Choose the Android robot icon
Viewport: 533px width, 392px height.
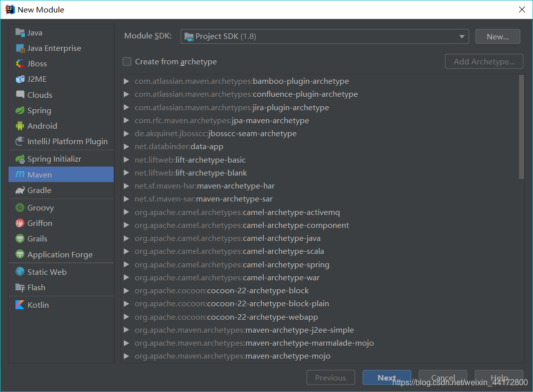tap(20, 126)
